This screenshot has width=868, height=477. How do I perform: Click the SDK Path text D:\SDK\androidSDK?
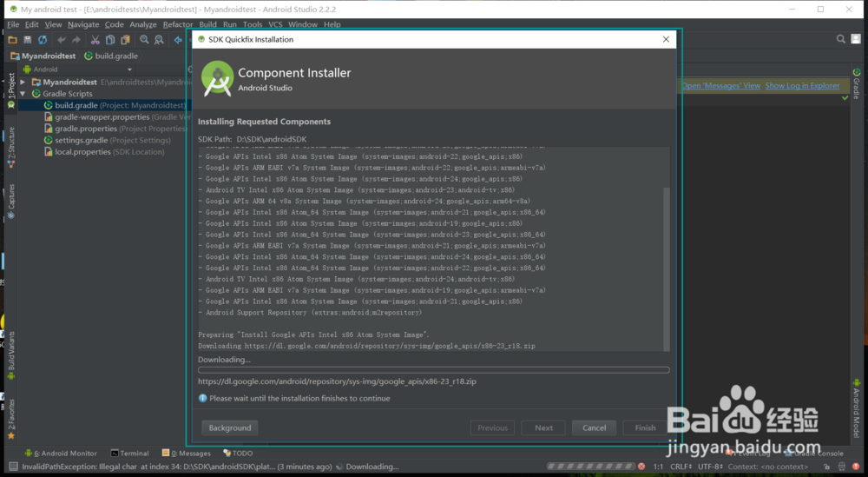pos(271,139)
